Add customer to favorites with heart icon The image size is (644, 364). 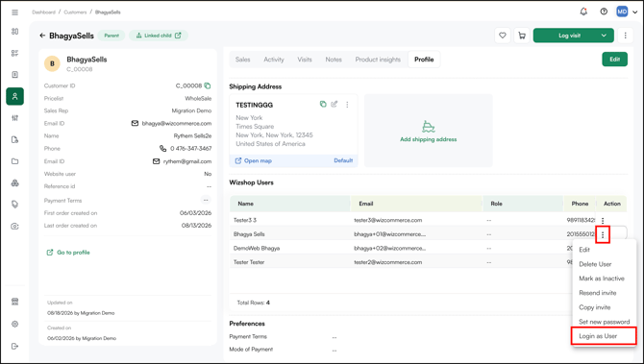pos(503,36)
